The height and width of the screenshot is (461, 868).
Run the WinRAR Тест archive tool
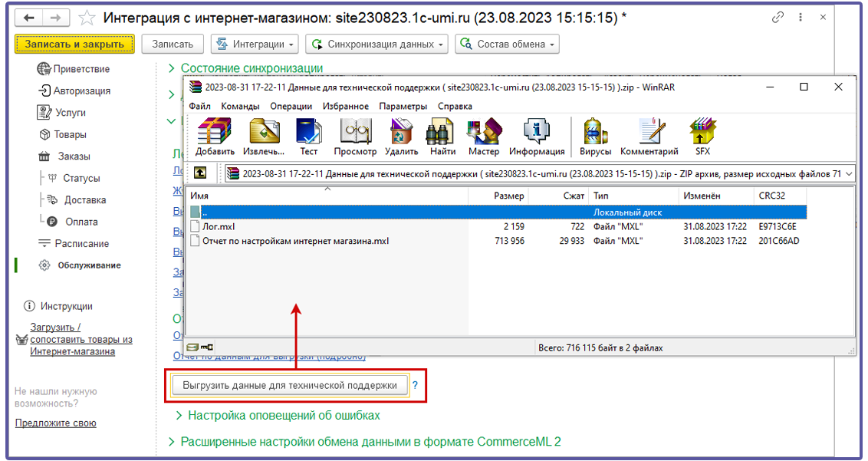point(308,137)
